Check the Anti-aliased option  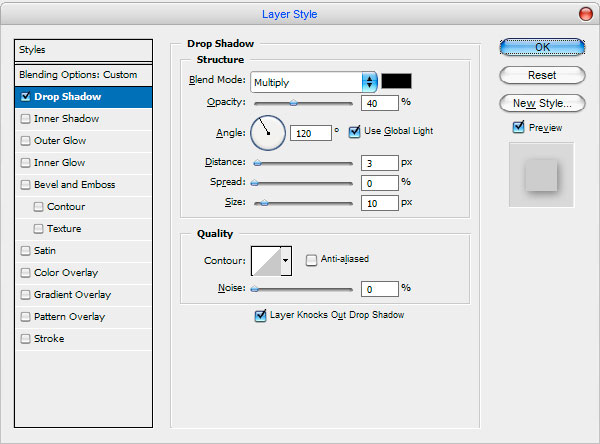311,260
